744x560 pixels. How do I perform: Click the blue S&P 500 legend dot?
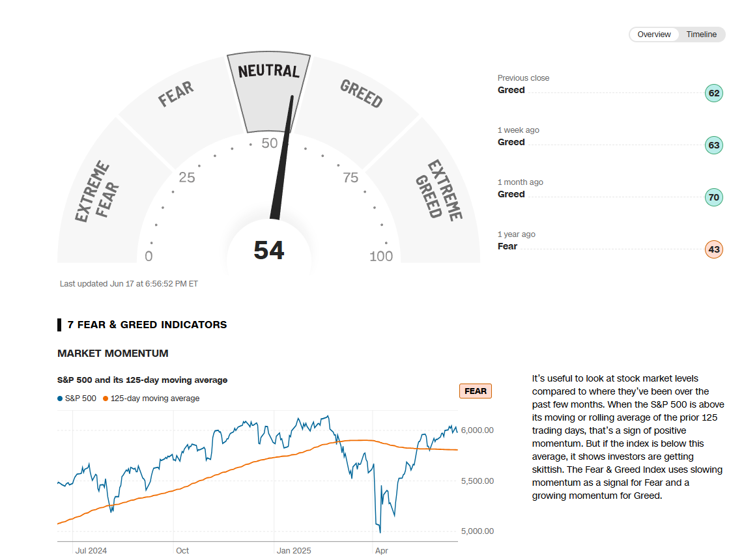click(60, 399)
